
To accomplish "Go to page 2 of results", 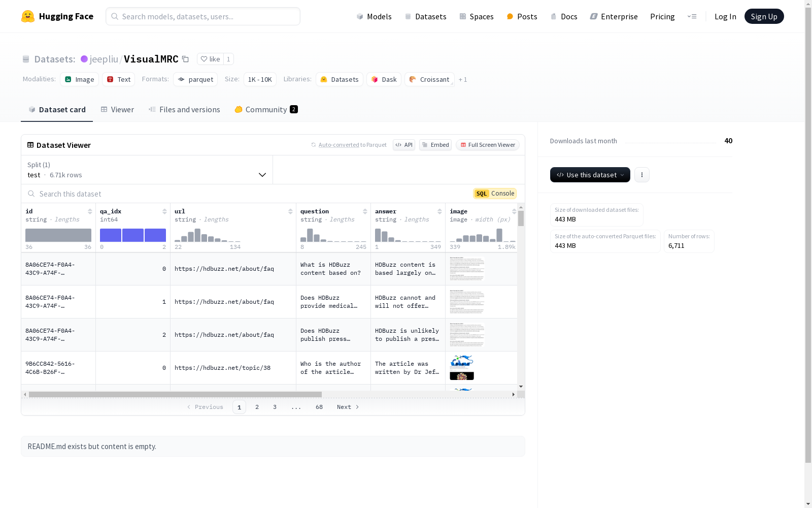I will [x=257, y=407].
